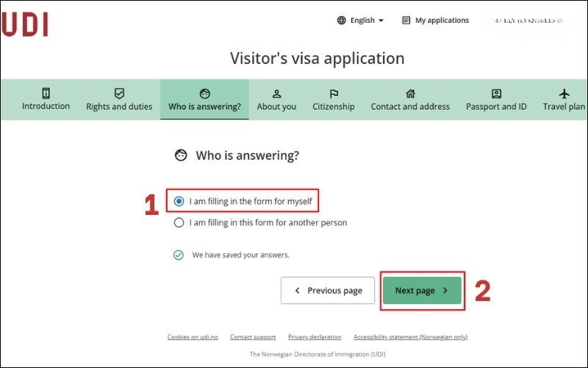The height and width of the screenshot is (368, 588).
Task: Click the Introduction step icon
Action: point(46,93)
